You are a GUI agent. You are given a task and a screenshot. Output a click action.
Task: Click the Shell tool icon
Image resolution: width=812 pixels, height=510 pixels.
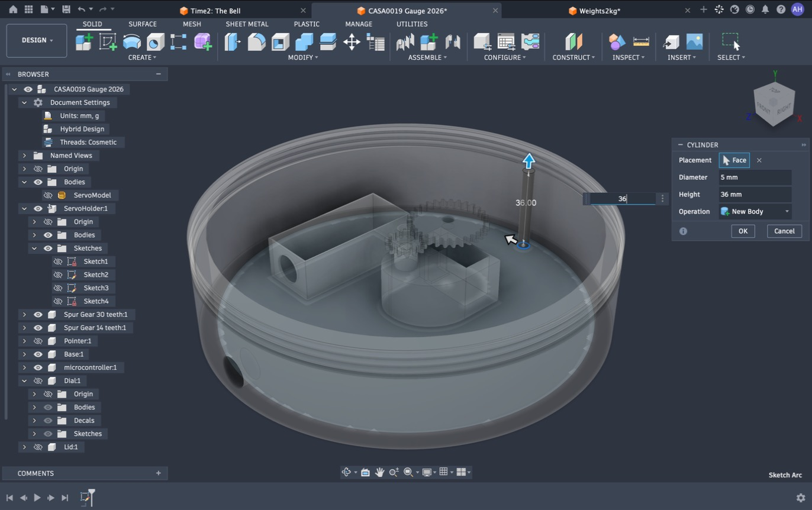point(280,42)
